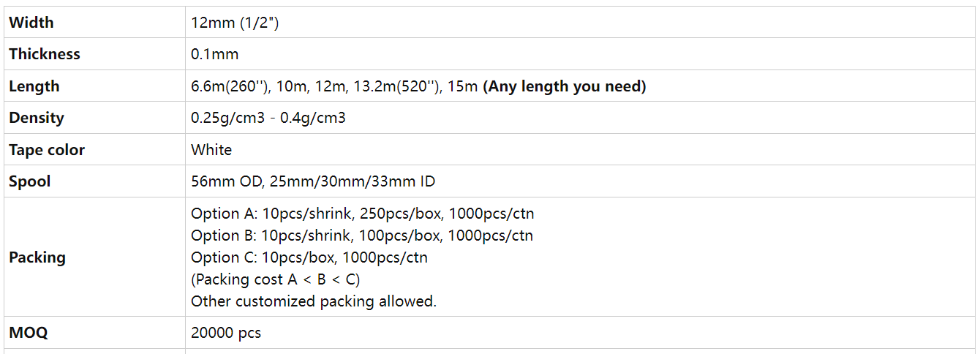The image size is (980, 354).
Task: Click the Option C packing line
Action: click(x=309, y=257)
